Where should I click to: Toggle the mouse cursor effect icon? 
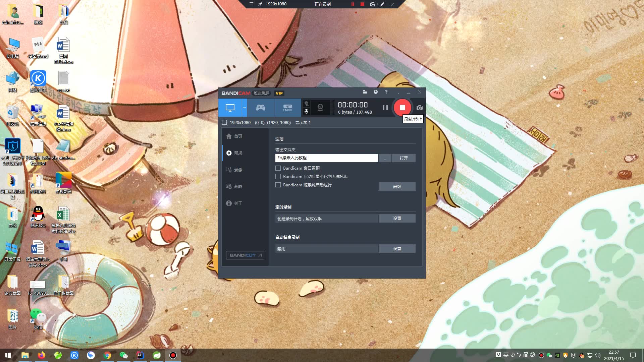click(306, 104)
